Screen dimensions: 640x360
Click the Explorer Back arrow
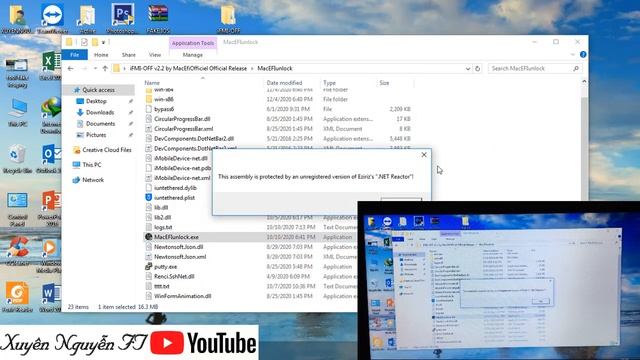pyautogui.click(x=71, y=69)
